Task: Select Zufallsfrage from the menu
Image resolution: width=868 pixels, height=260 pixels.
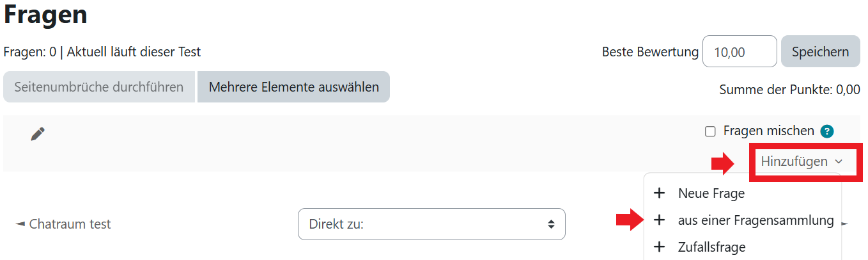Action: click(712, 247)
